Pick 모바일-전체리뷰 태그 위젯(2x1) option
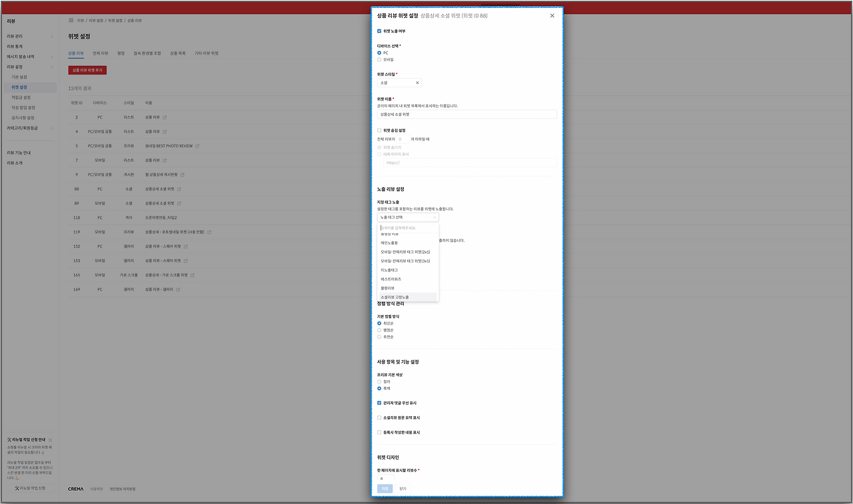Screen dimensions: 853x504 [408, 252]
